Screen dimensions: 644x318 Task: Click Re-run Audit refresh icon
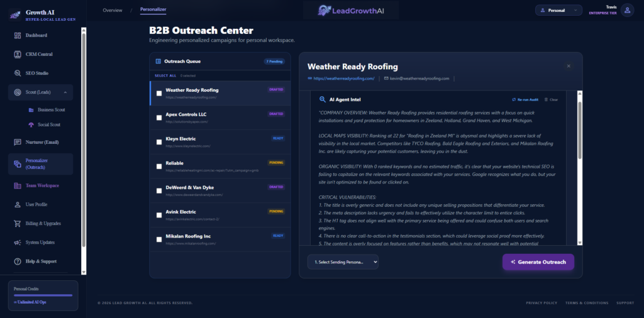514,100
